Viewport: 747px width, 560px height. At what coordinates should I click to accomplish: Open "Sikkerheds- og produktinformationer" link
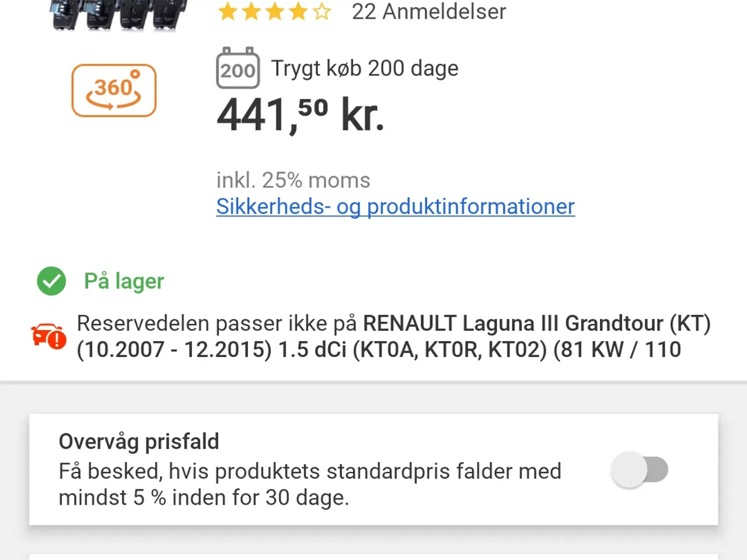tap(395, 207)
